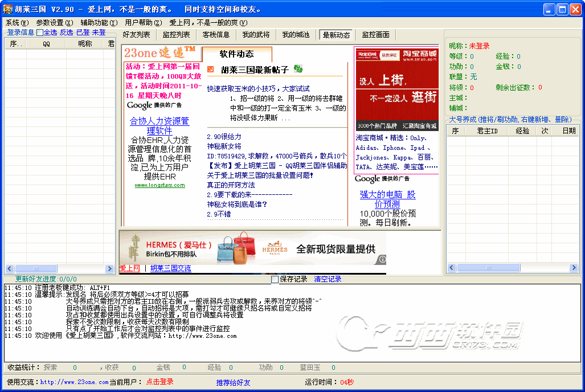This screenshot has height=392, width=585.
Task: Click the 大号养成 panel title
Action: pyautogui.click(x=510, y=120)
